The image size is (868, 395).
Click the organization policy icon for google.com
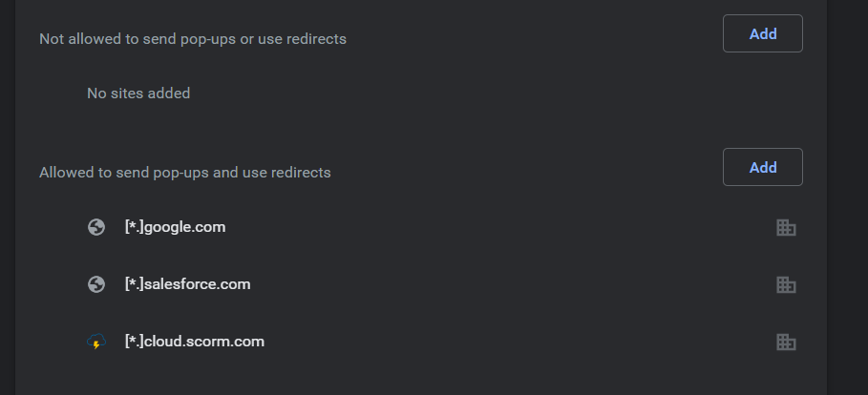[x=786, y=227]
